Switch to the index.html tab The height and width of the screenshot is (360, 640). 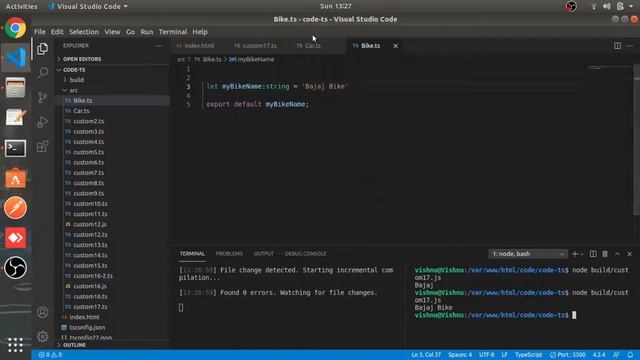[198, 46]
